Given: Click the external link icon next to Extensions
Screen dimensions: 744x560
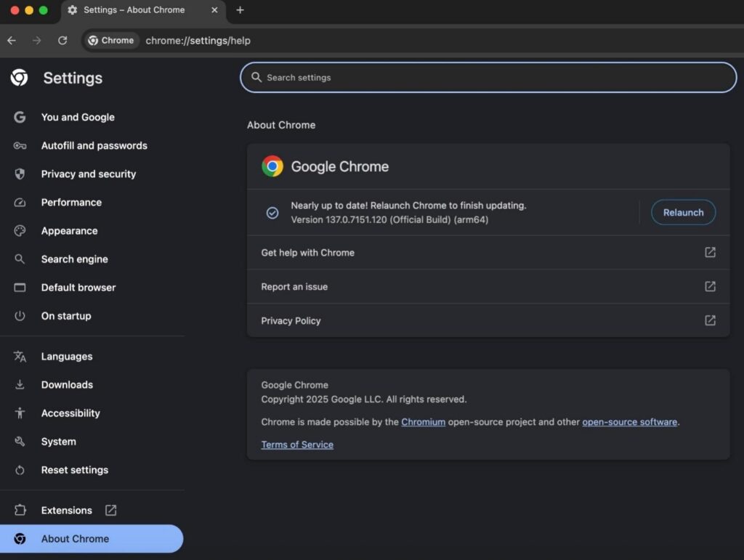Looking at the screenshot, I should 110,510.
